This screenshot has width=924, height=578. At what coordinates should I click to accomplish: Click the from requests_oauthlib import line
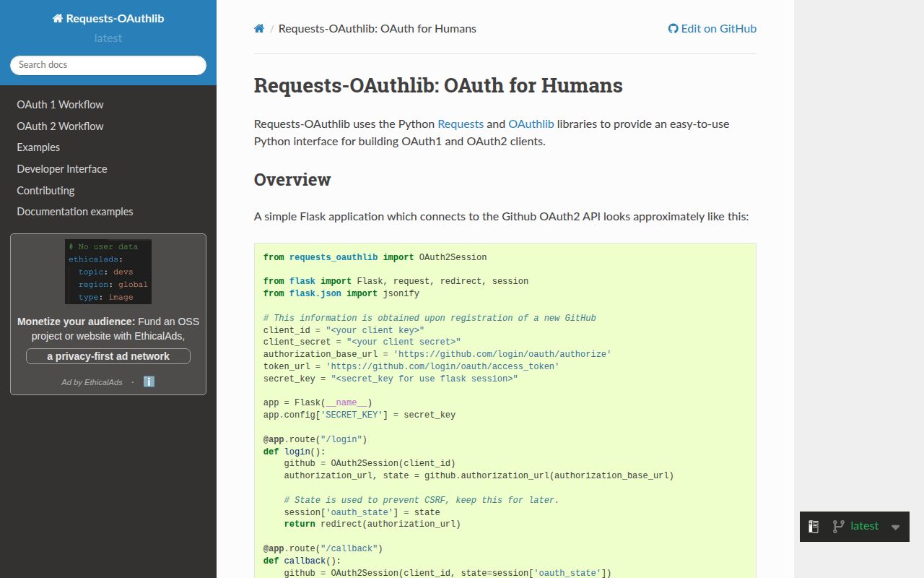tap(375, 257)
